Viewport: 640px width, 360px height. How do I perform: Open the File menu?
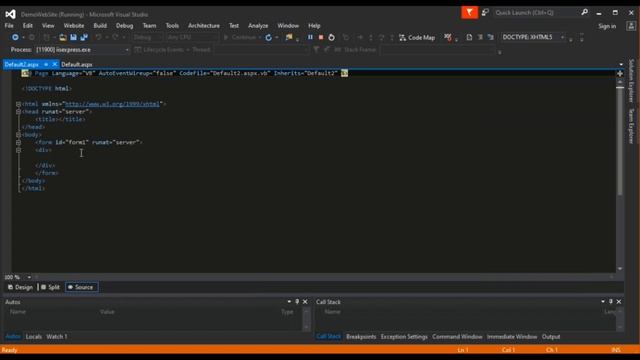pyautogui.click(x=9, y=26)
